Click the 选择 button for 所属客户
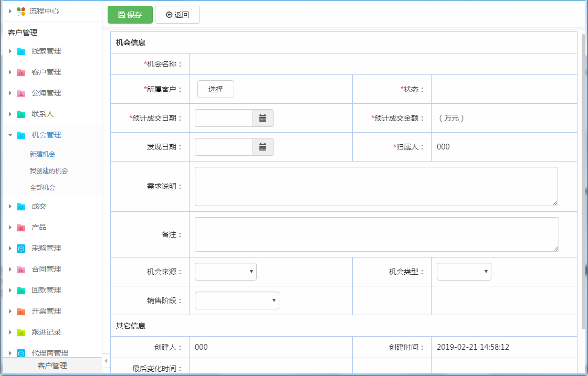 pos(215,89)
